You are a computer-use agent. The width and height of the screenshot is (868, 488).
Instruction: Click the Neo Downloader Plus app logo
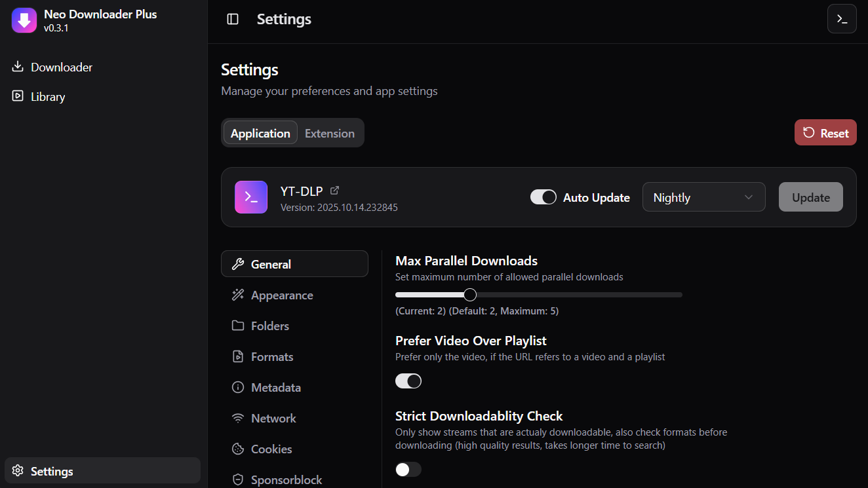24,20
